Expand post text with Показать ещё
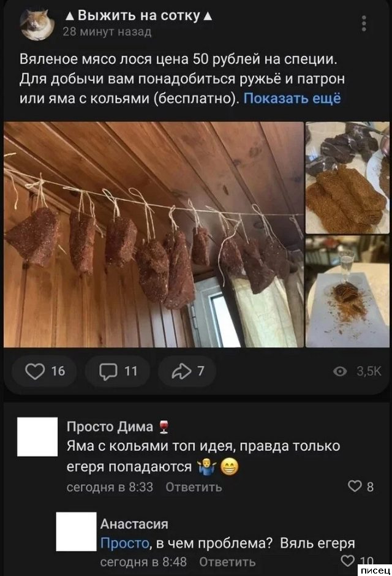Viewport: 392px width, 576px height. pos(292,98)
